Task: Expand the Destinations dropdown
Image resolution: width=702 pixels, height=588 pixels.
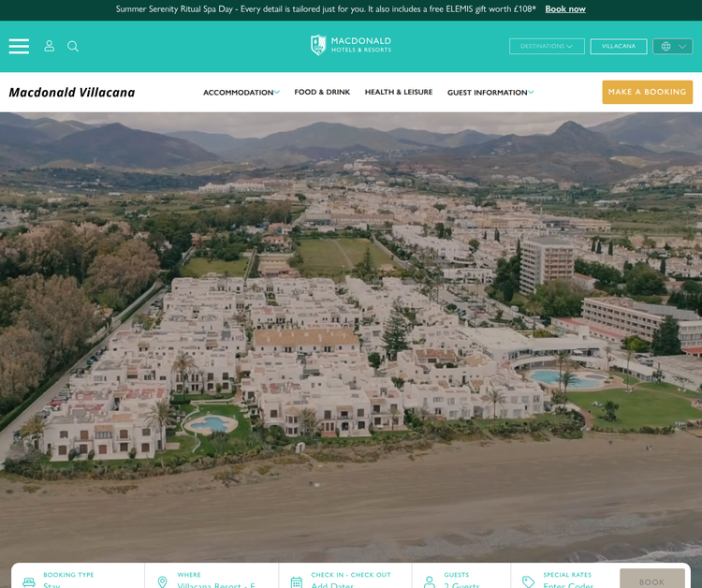Action: tap(547, 46)
